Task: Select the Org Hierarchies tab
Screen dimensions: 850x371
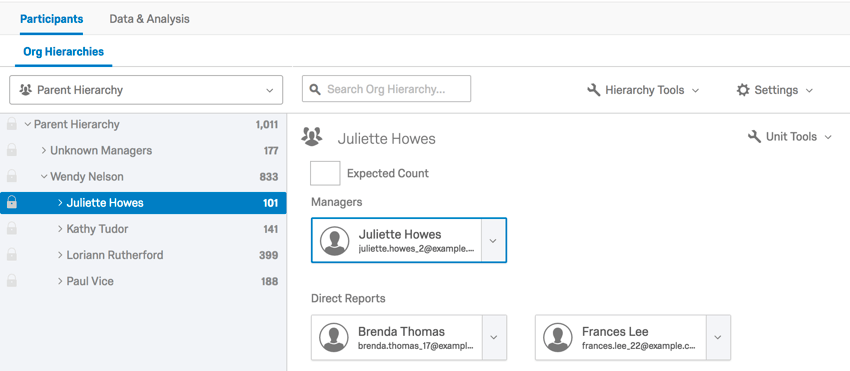Action: tap(63, 52)
